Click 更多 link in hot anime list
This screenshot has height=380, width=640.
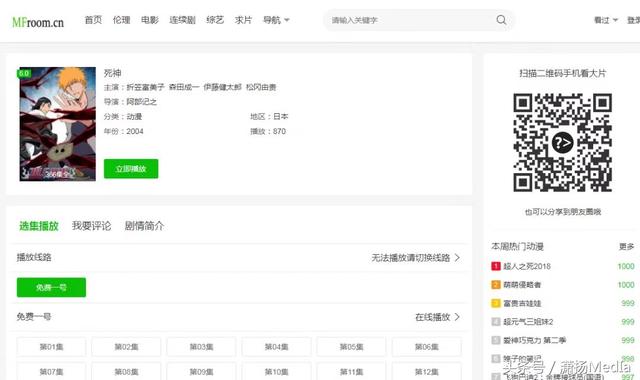627,247
